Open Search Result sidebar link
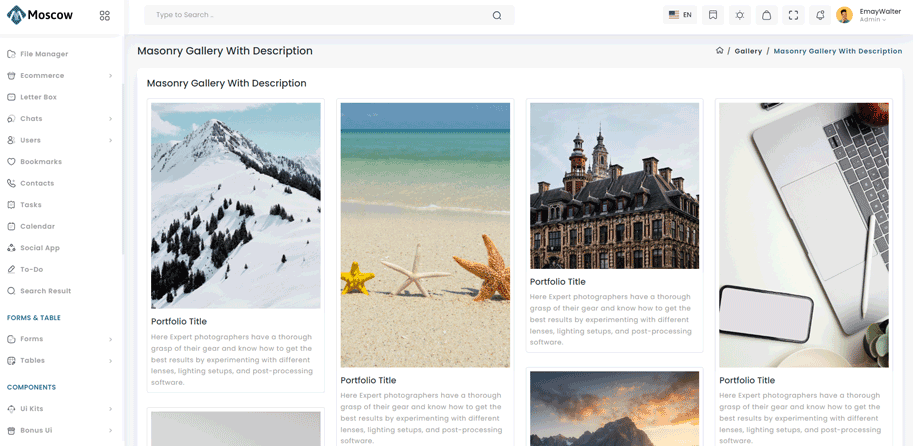This screenshot has height=446, width=913. click(x=45, y=291)
